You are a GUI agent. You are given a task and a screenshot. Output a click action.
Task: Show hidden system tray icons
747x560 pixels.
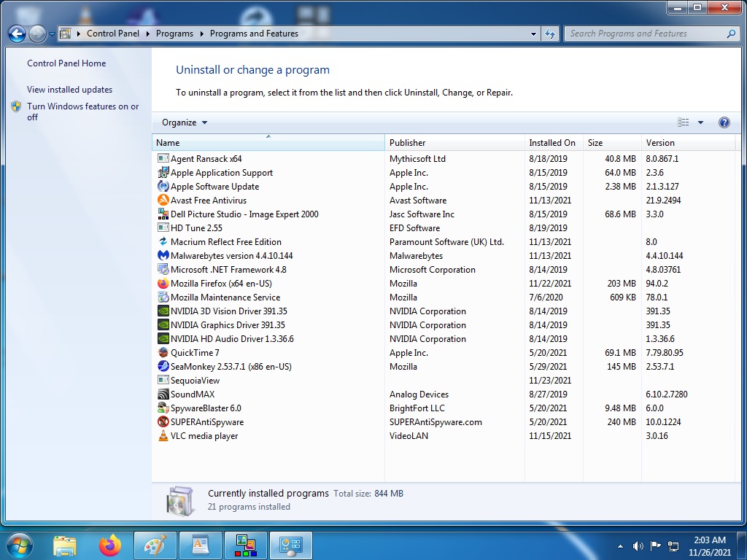click(620, 546)
